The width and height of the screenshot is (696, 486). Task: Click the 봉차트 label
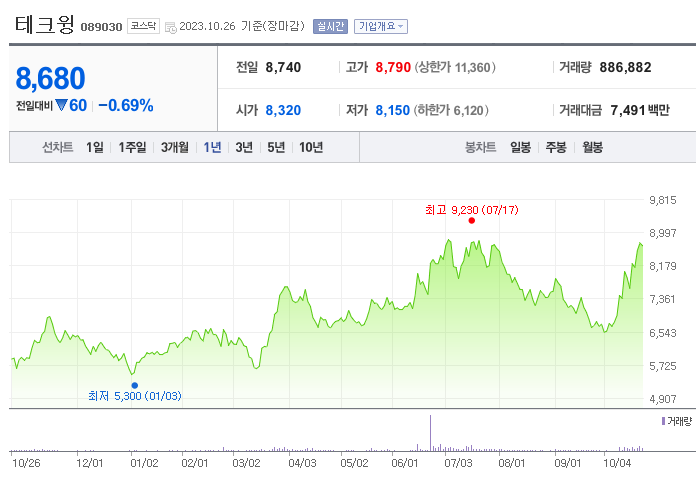pyautogui.click(x=480, y=147)
